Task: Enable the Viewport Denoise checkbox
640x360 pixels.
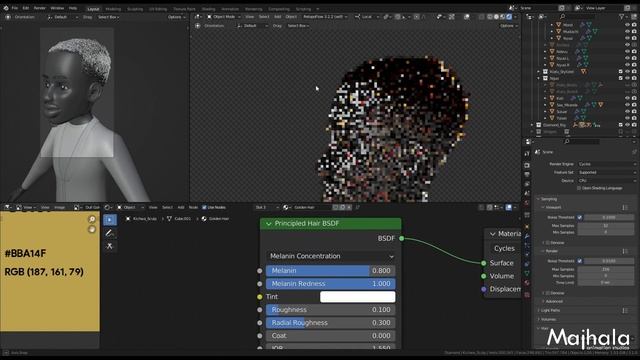Action: coord(548,242)
